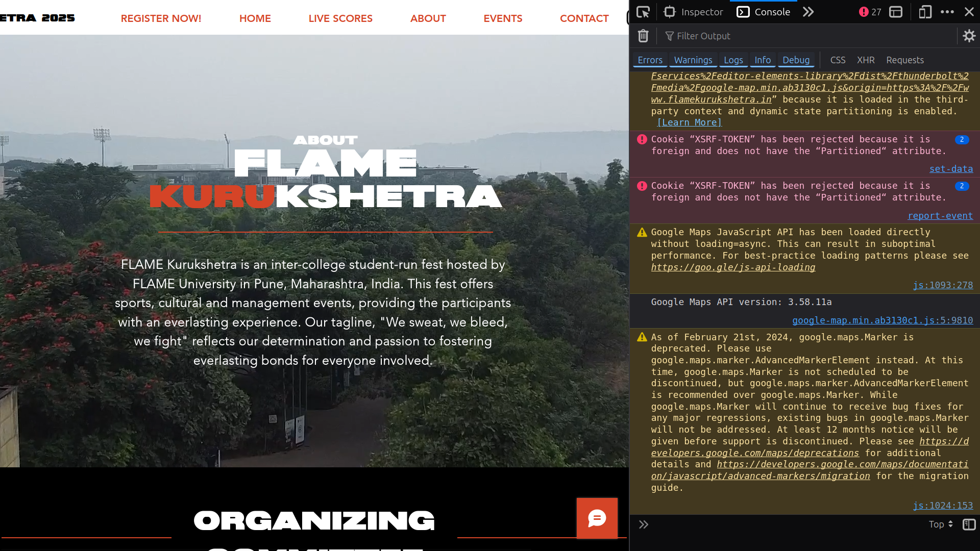Activate the element picker tool

[643, 12]
